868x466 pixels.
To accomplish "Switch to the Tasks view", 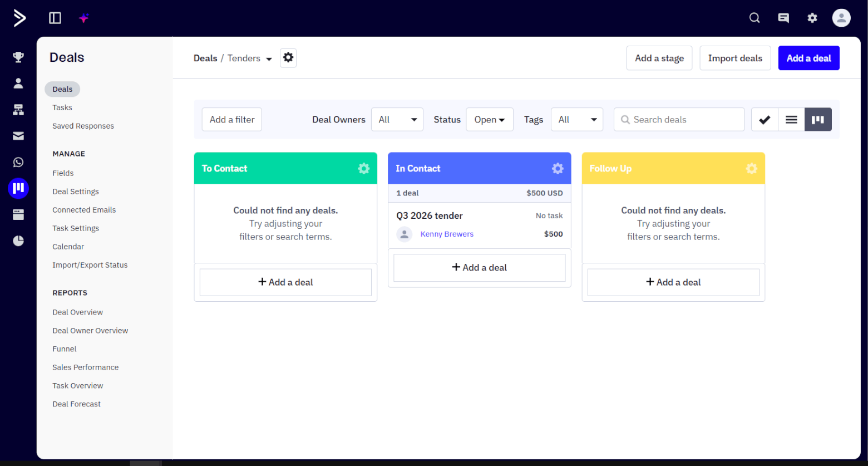I will [62, 107].
